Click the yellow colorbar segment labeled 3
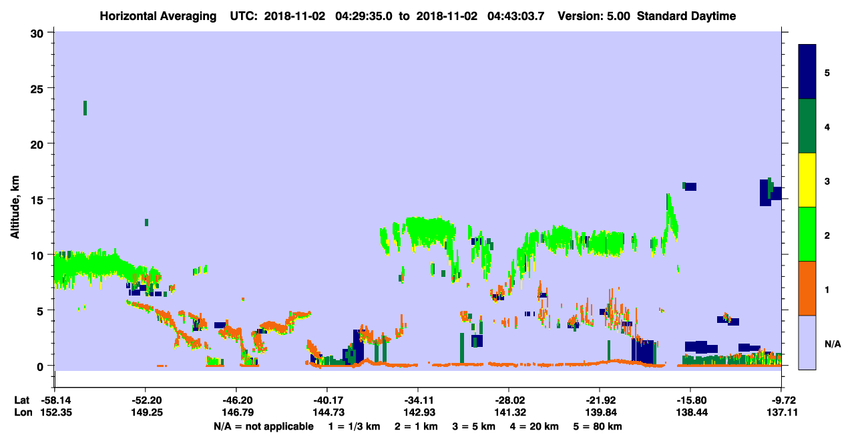The width and height of the screenshot is (868, 445). click(x=807, y=180)
